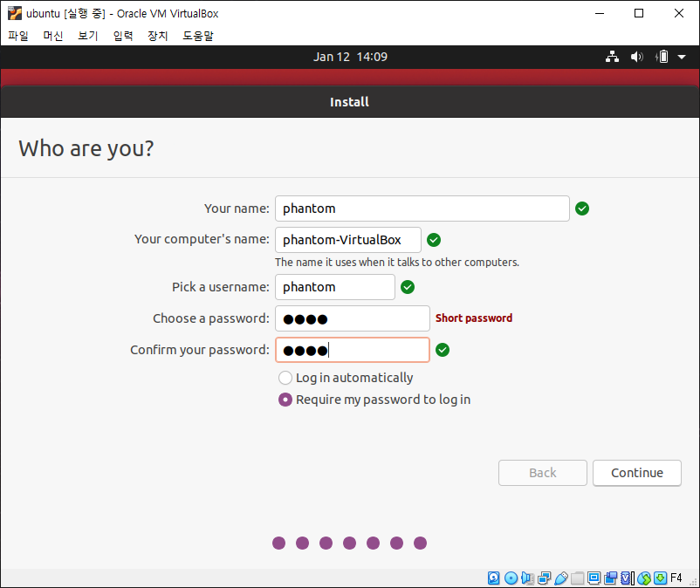Screen dimensions: 700x588
Task: Click the Install window title
Action: point(349,102)
